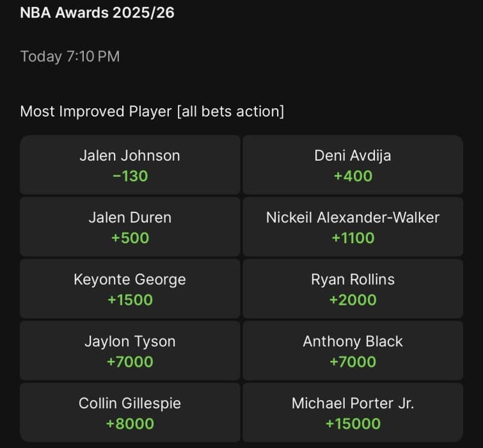Click the NBA Awards 2025/26 heading
The width and height of the screenshot is (483, 448).
click(97, 13)
